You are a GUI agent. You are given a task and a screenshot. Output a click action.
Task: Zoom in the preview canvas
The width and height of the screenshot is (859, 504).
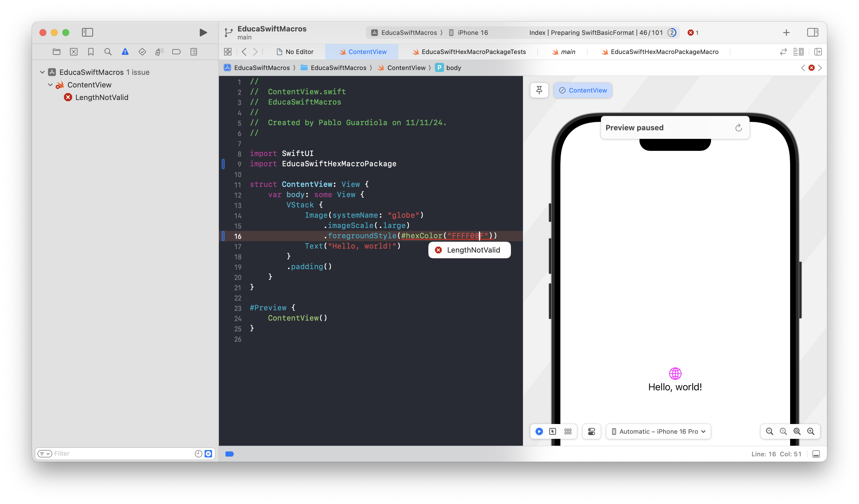point(811,431)
